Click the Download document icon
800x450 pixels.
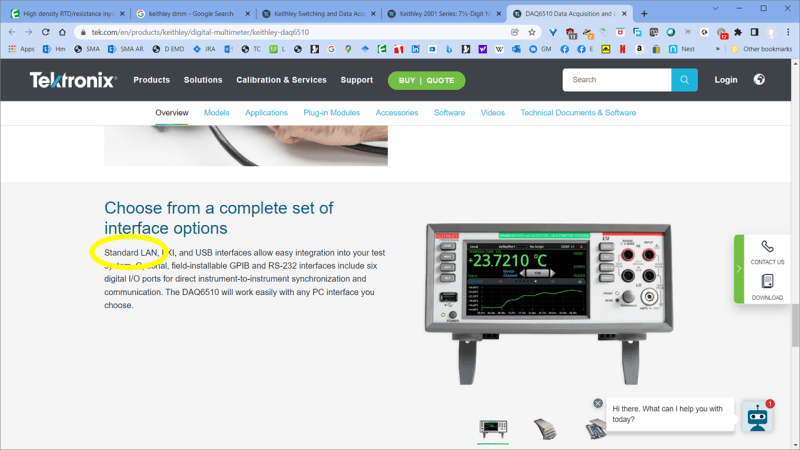[767, 282]
